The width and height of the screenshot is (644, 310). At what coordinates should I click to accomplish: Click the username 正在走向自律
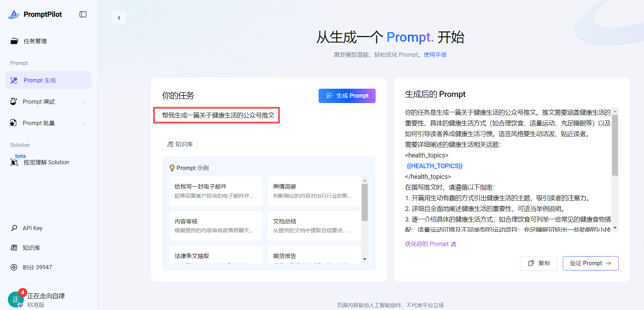click(x=46, y=296)
